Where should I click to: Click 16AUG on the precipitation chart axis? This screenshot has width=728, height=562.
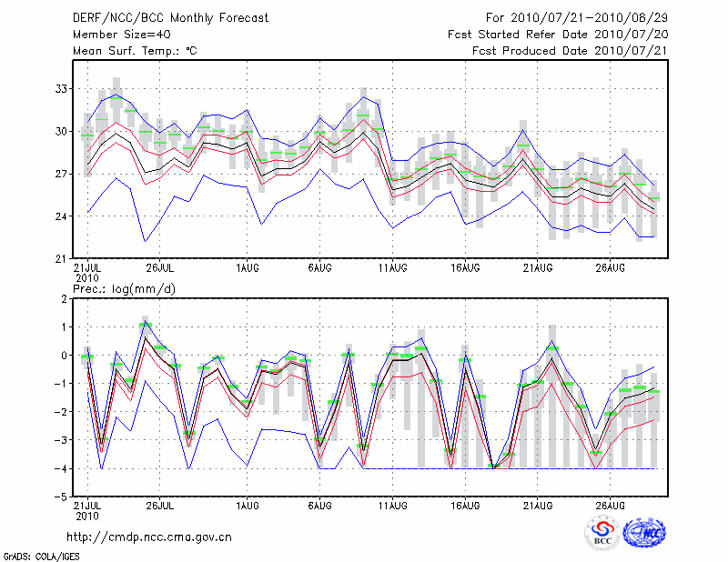click(465, 507)
